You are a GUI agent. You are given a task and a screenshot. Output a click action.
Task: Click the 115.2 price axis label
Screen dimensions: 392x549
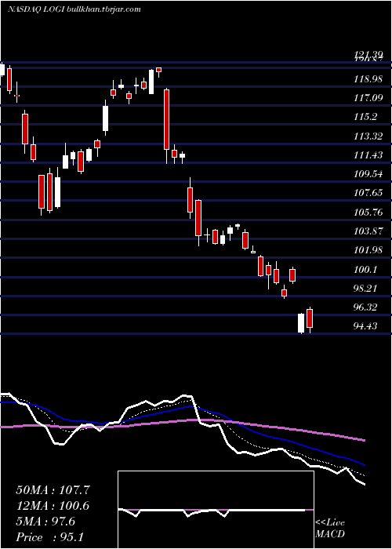(x=366, y=117)
